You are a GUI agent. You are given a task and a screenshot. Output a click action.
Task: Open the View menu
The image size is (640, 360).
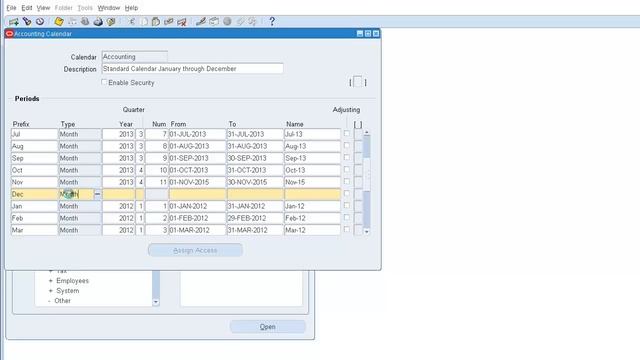click(x=43, y=8)
